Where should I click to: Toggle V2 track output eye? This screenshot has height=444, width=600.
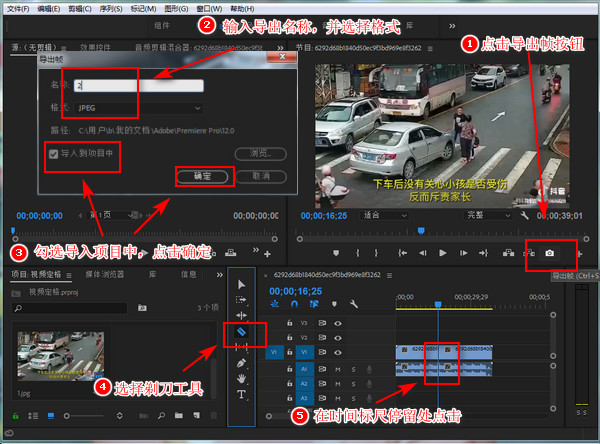click(x=338, y=338)
